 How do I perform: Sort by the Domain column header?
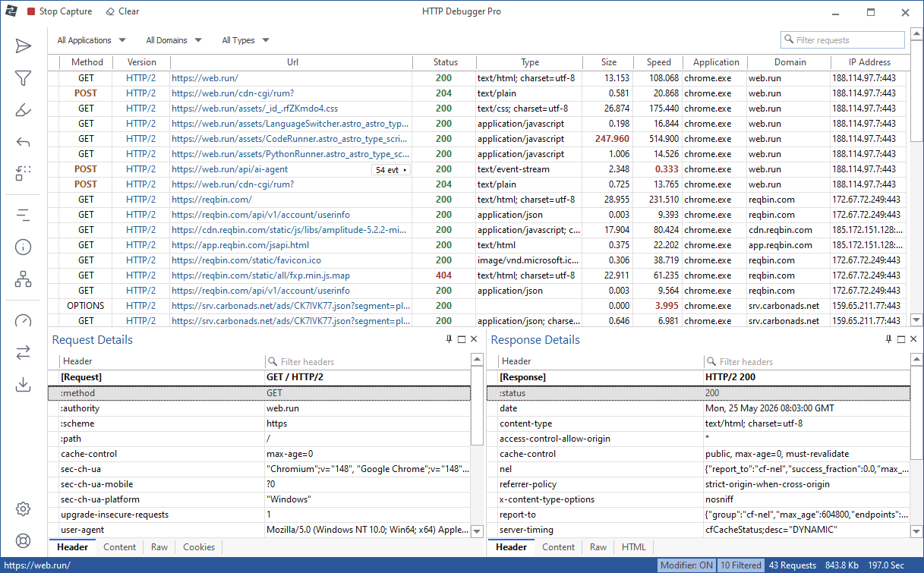pyautogui.click(x=790, y=62)
